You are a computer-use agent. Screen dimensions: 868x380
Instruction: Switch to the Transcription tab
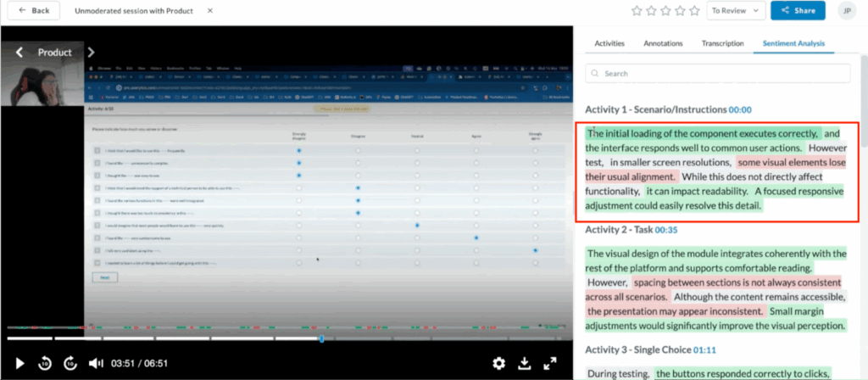(723, 42)
